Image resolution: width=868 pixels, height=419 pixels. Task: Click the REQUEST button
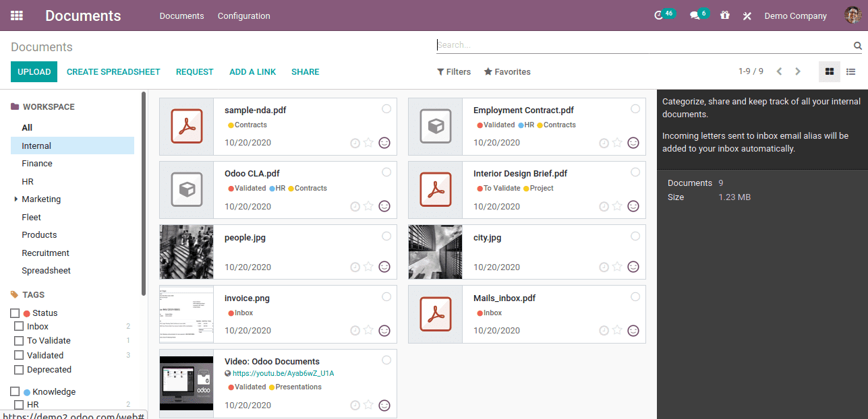[194, 71]
